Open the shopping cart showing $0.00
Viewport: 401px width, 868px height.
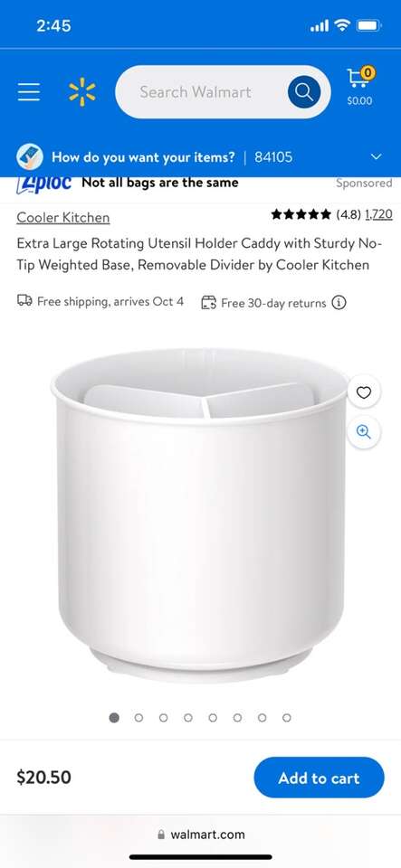[x=360, y=87]
